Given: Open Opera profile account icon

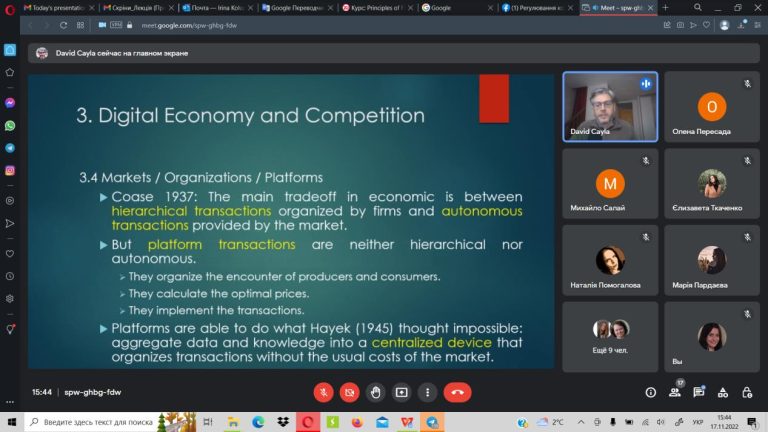Looking at the screenshot, I should [x=724, y=25].
